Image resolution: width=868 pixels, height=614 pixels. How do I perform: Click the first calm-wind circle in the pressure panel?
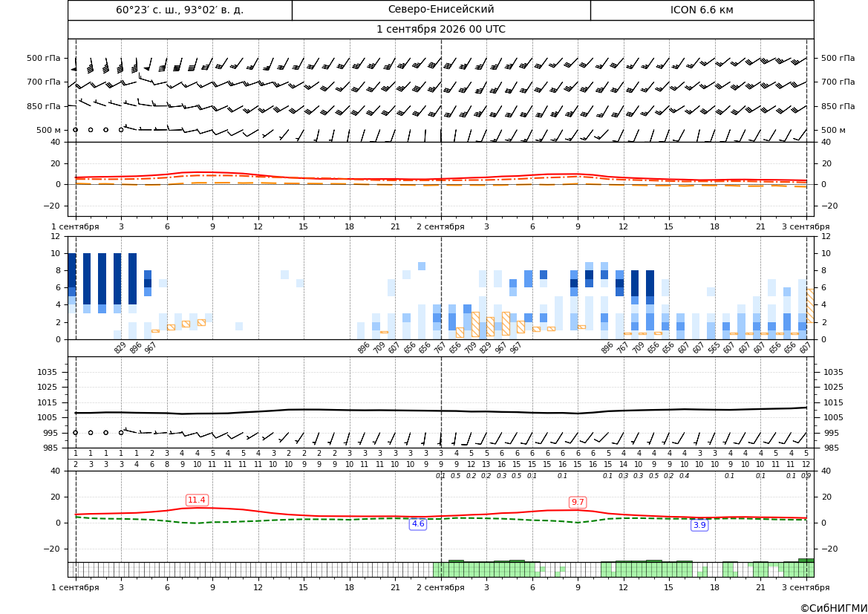[x=75, y=433]
